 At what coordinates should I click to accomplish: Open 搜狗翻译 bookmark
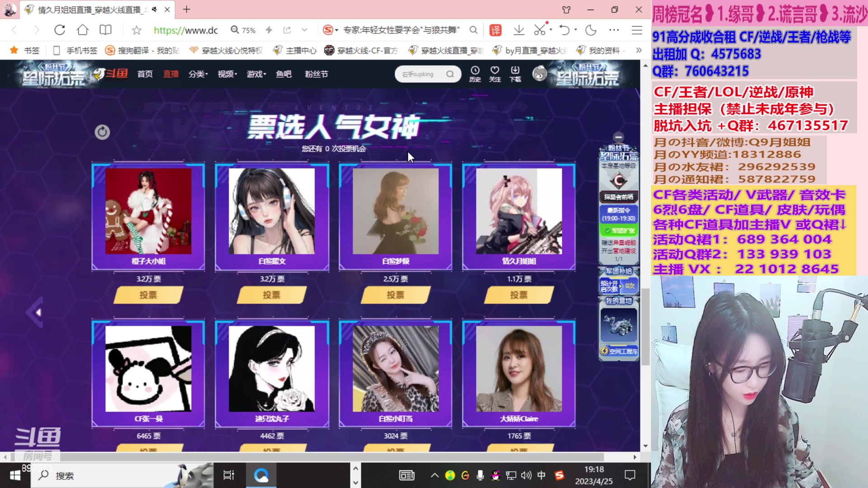(142, 51)
